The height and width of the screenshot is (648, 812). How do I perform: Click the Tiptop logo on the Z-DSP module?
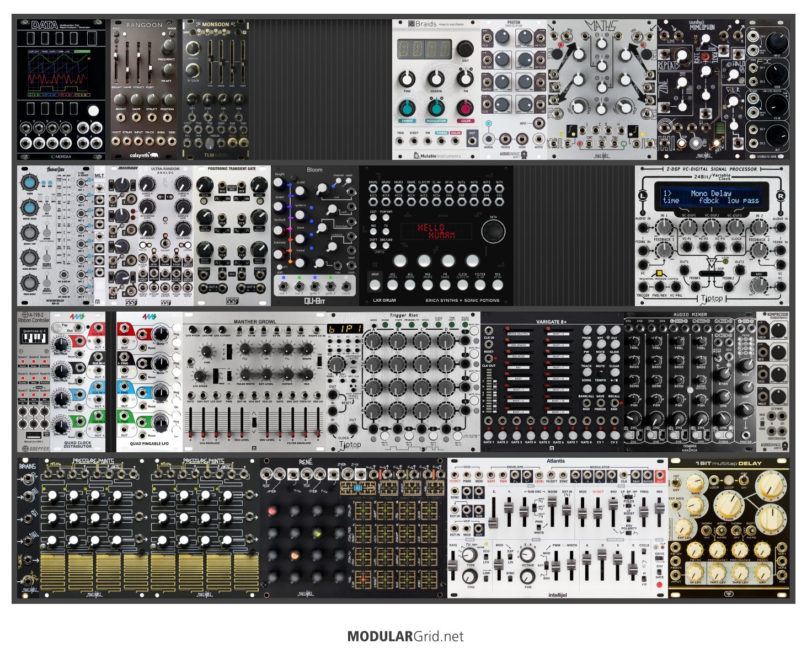tap(712, 298)
